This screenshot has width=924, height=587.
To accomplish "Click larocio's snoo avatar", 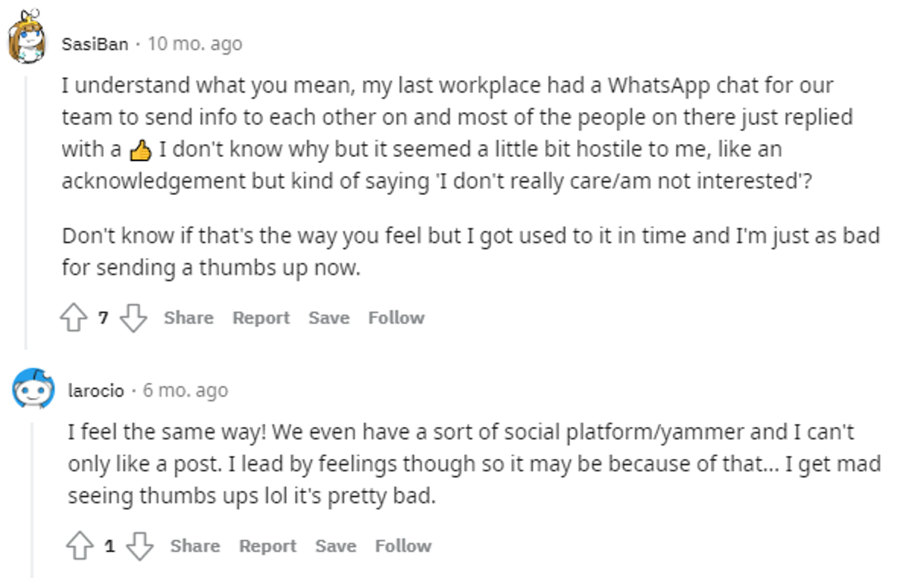I will 33,390.
